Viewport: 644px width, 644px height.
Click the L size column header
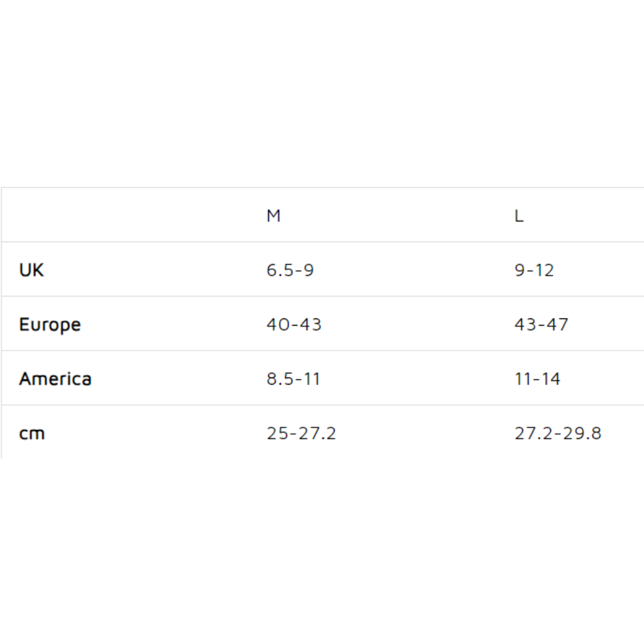pyautogui.click(x=519, y=216)
